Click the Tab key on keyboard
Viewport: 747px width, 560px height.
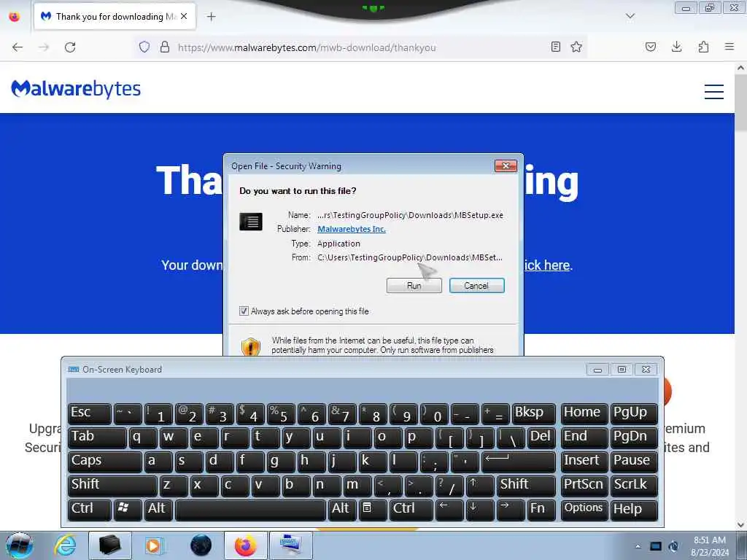97,437
